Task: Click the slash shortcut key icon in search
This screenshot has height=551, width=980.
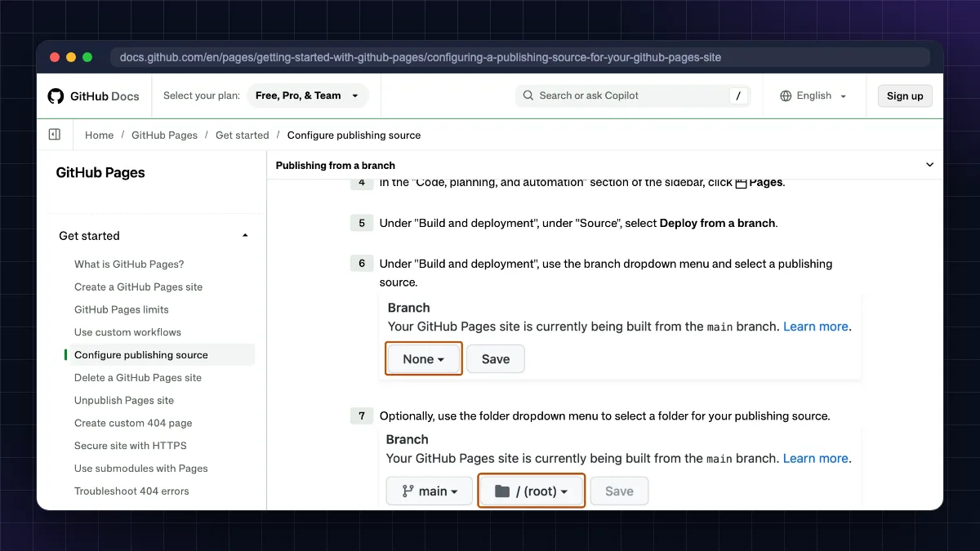Action: [x=738, y=96]
